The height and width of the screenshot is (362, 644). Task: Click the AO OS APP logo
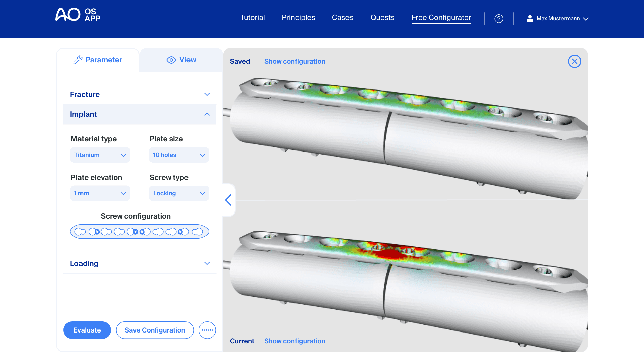(78, 15)
